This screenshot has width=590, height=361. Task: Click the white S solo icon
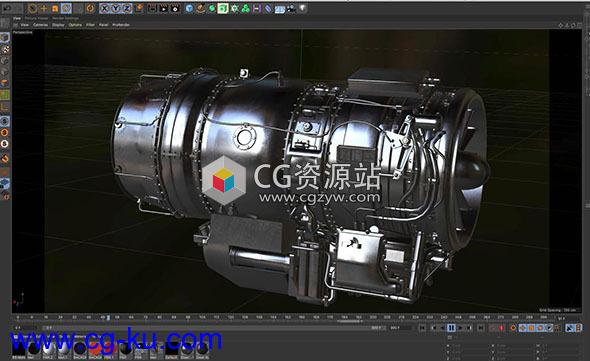pyautogui.click(x=5, y=144)
